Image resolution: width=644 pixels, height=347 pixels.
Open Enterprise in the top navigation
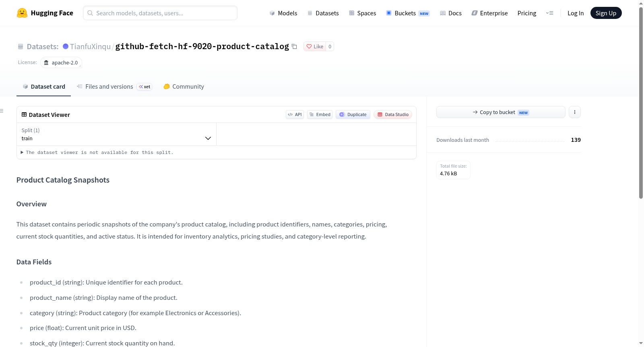[489, 13]
